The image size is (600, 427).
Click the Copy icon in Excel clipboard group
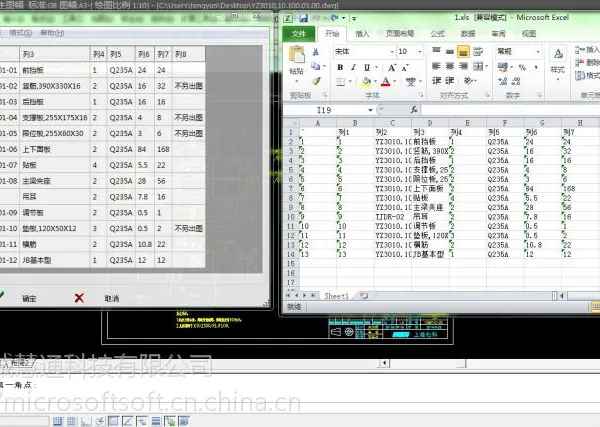click(316, 66)
